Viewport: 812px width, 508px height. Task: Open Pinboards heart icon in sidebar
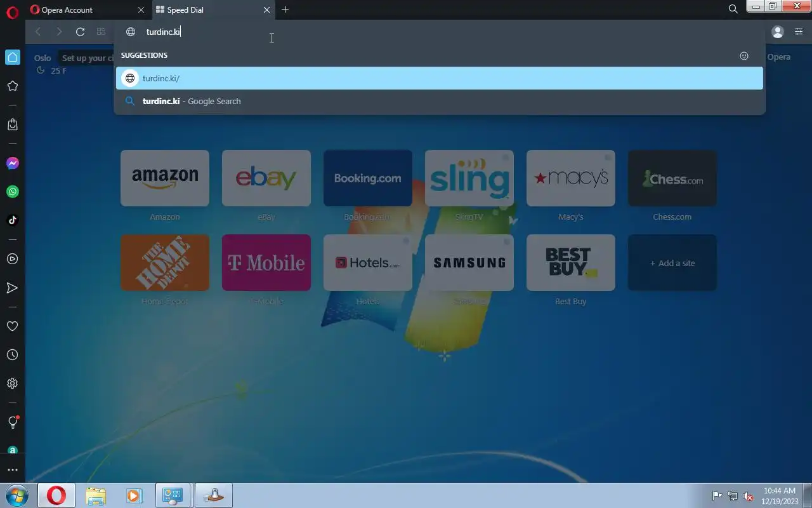pos(12,326)
